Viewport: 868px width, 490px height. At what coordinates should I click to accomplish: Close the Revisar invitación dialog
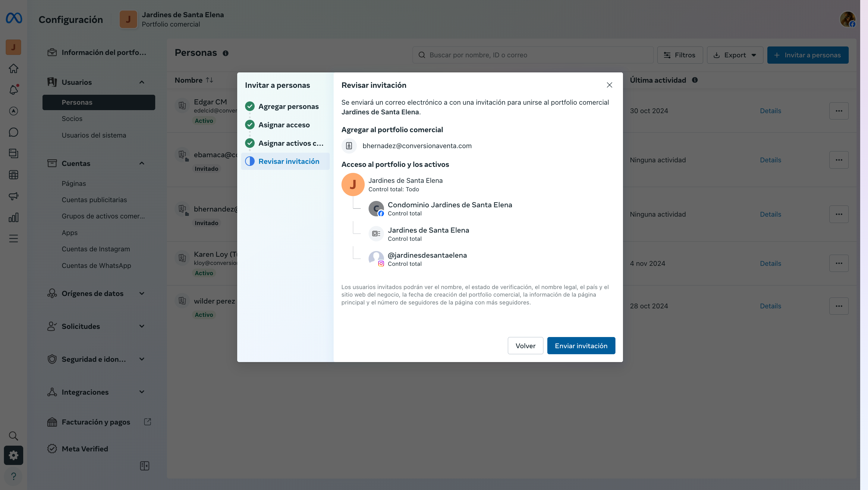(x=609, y=85)
